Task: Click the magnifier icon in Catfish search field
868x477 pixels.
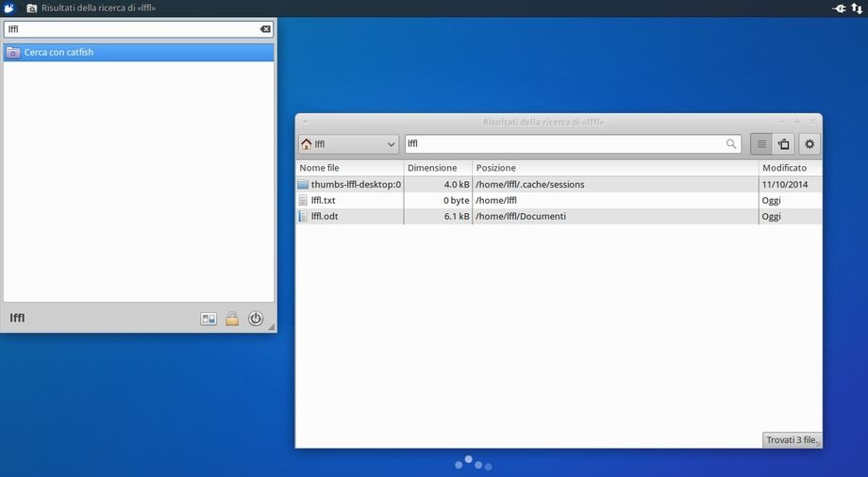Action: 731,144
